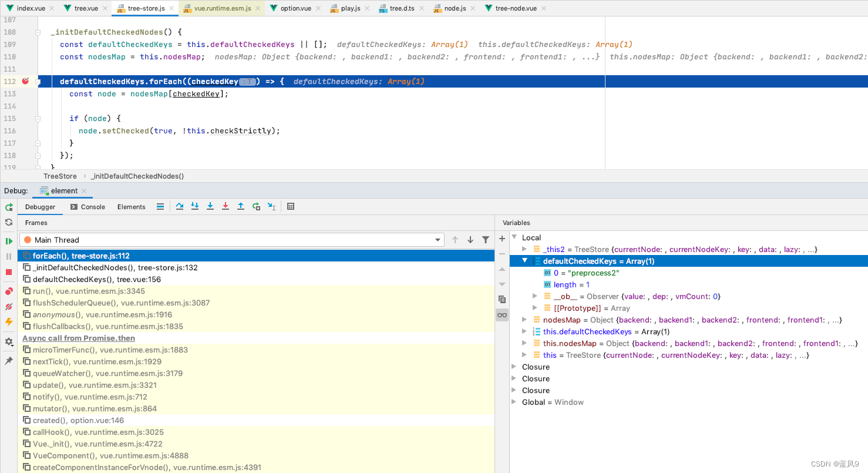This screenshot has height=473, width=868.
Task: Click the Resume Program green arrow icon
Action: 9,241
